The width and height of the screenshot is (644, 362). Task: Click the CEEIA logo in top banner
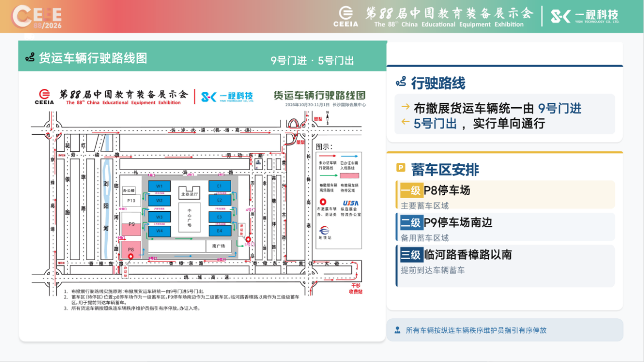point(346,16)
